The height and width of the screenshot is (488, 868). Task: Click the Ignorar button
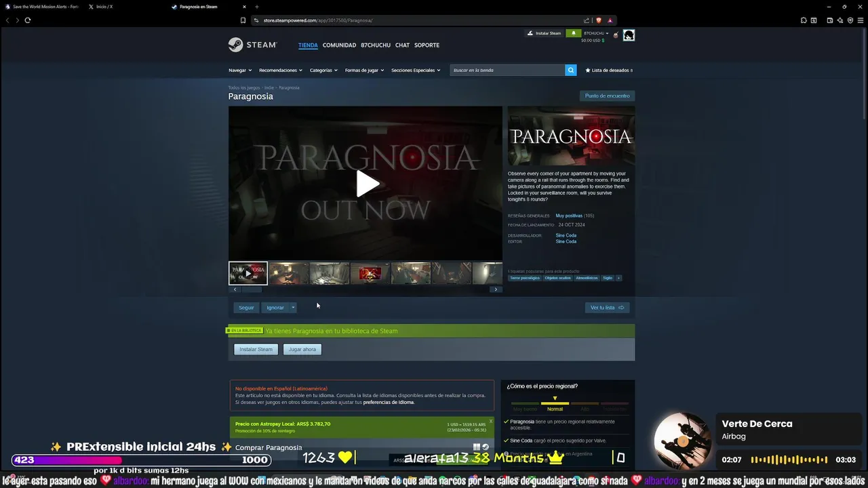pos(275,308)
